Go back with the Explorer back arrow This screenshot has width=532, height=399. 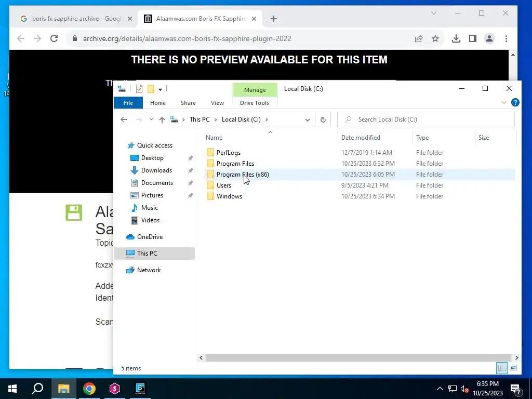124,119
